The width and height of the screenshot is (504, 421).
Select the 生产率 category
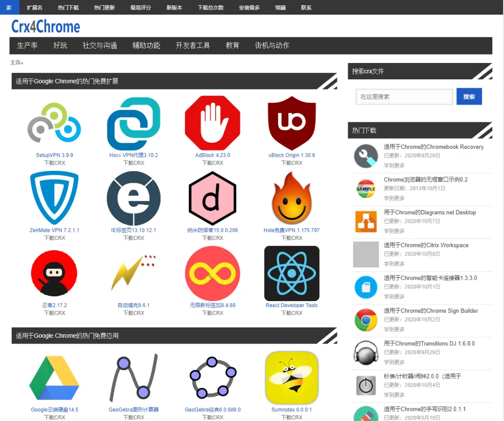click(28, 46)
